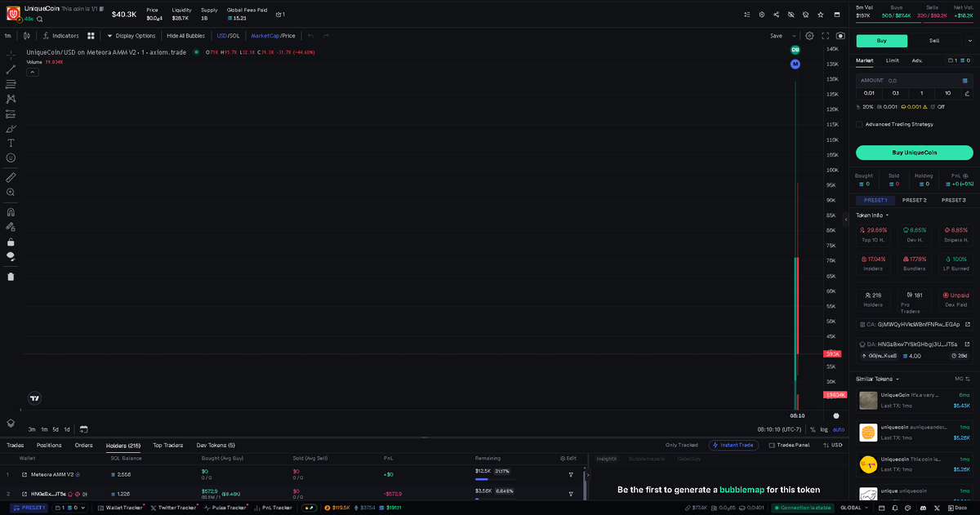This screenshot has height=515, width=980.
Task: Click Hide All Bubbles
Action: click(x=185, y=36)
